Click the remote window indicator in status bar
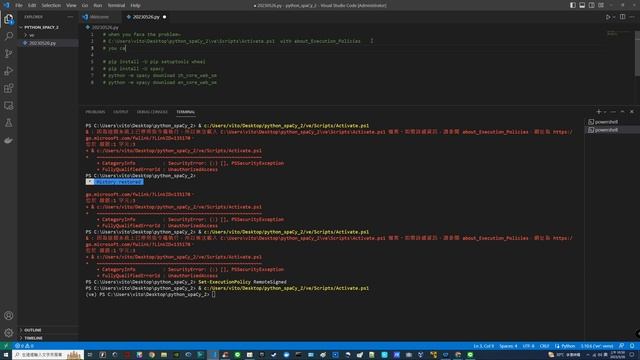 click(x=6, y=346)
